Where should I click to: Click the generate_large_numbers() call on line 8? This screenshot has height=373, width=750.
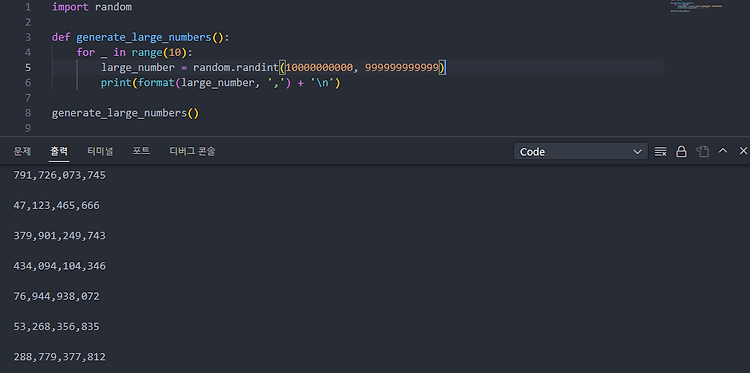coord(125,113)
